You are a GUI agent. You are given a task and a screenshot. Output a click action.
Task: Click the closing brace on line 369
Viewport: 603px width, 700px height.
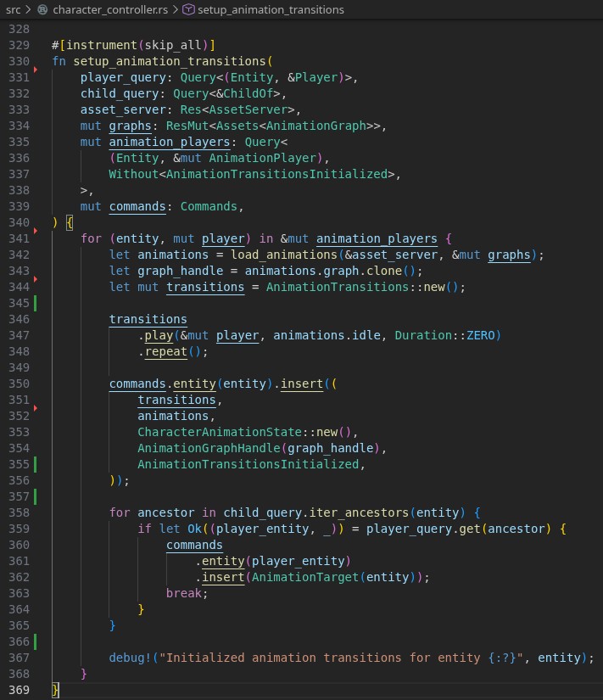coord(55,690)
